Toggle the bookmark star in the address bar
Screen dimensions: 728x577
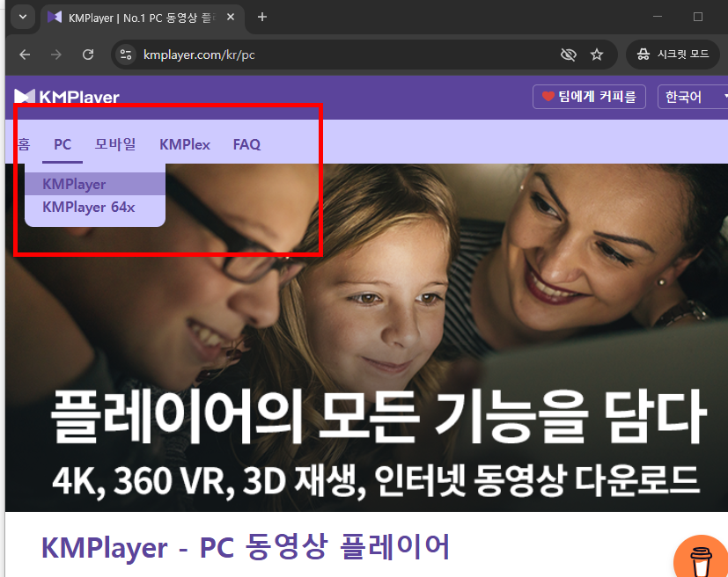tap(597, 54)
